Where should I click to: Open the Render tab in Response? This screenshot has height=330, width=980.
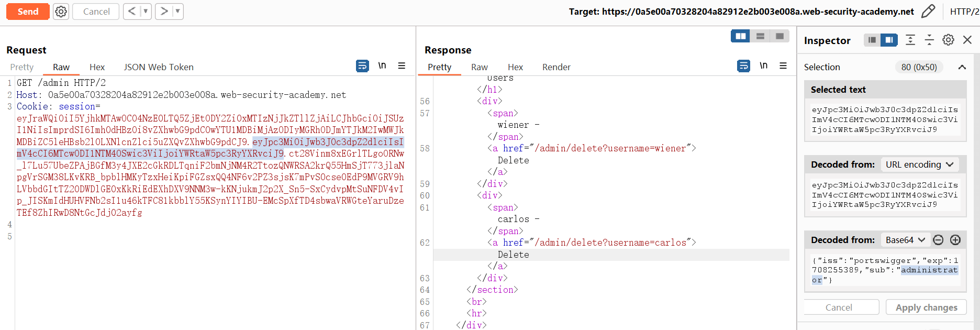click(x=556, y=67)
